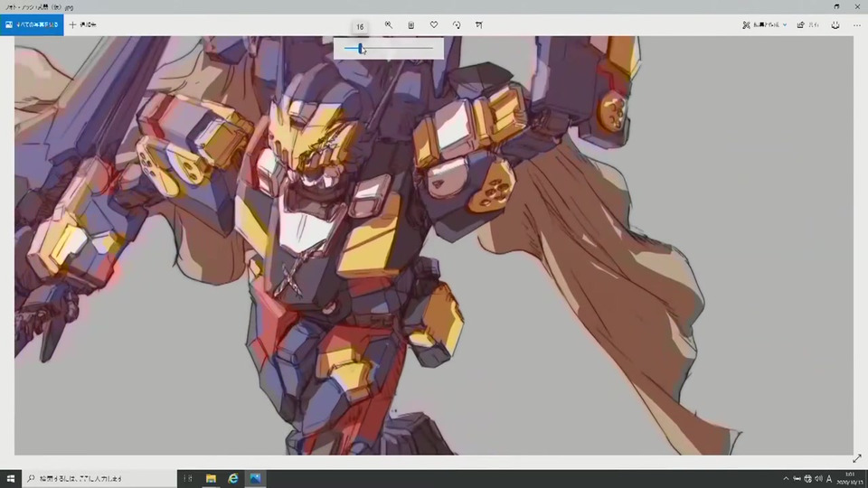This screenshot has width=868, height=488.
Task: Click the zoom magnifier icon in toolbar
Action: pyautogui.click(x=389, y=25)
